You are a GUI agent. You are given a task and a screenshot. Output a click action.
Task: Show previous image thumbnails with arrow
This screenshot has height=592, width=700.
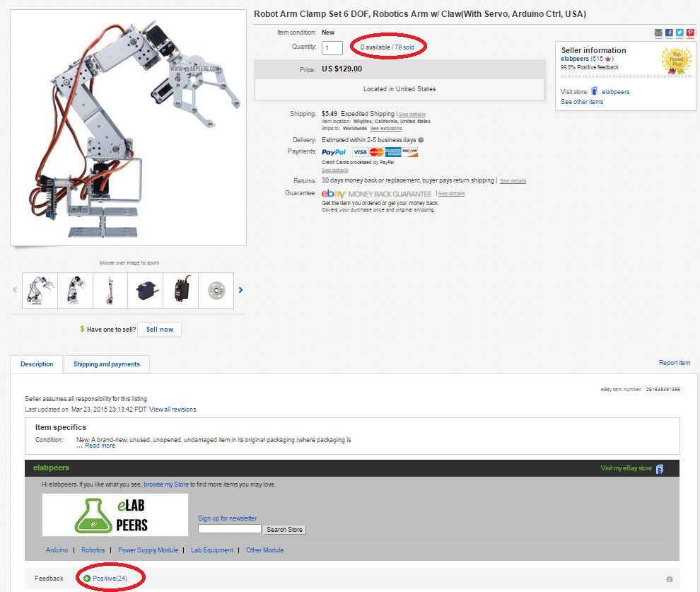(x=15, y=290)
